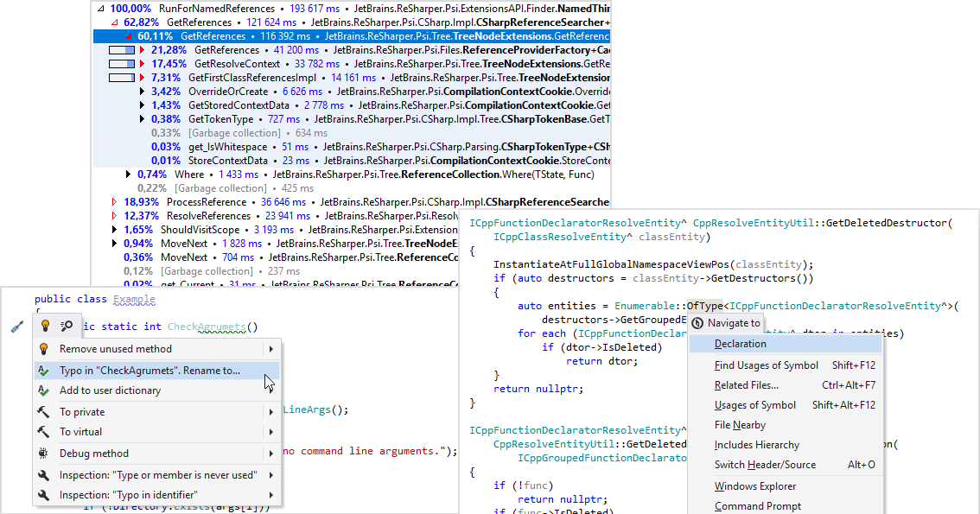Viewport: 980px width, 514px height.
Task: Select Declaration in the Navigate to menu
Action: 740,344
